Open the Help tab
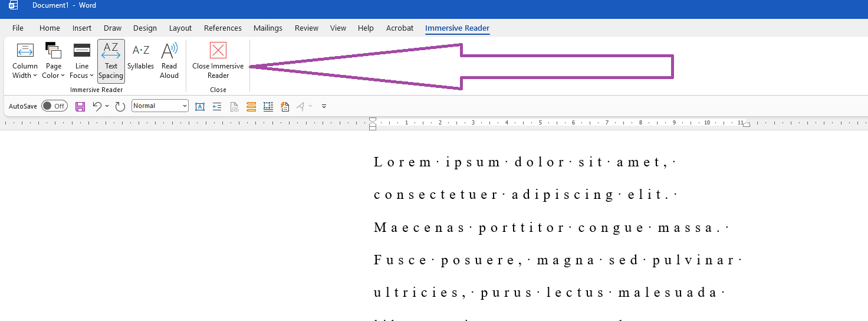This screenshot has width=868, height=321. pyautogui.click(x=366, y=28)
